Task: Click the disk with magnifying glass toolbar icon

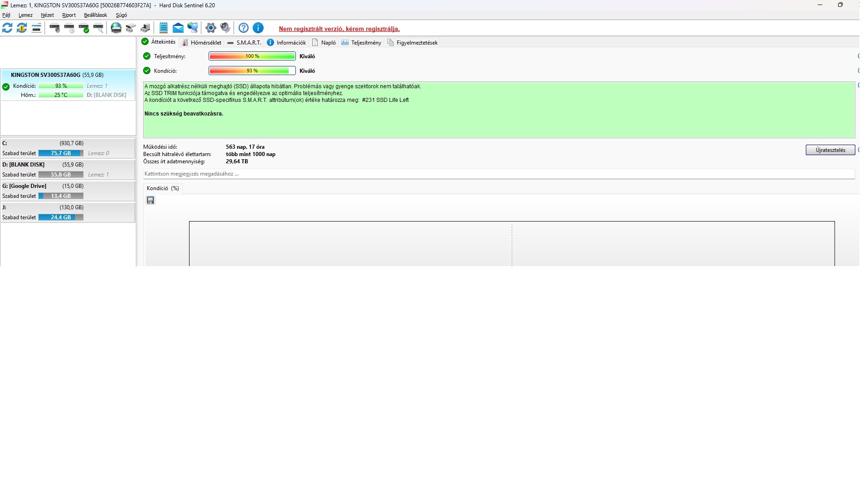Action: (98, 28)
